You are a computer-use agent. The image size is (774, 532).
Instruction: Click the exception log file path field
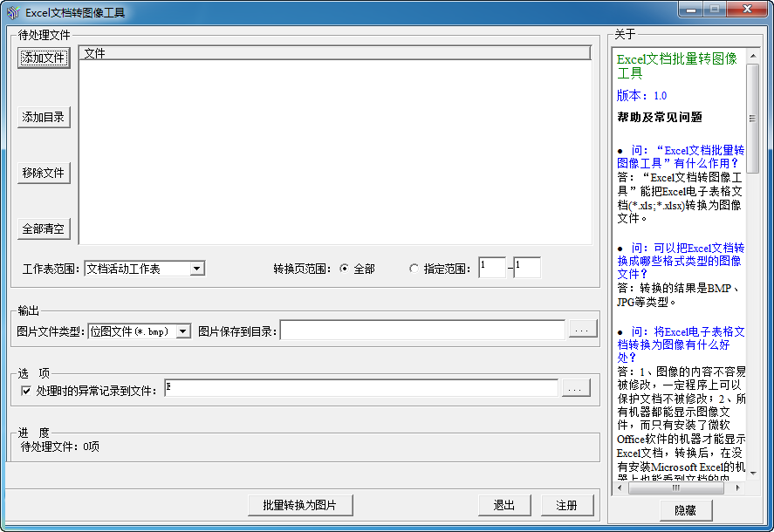pos(361,388)
